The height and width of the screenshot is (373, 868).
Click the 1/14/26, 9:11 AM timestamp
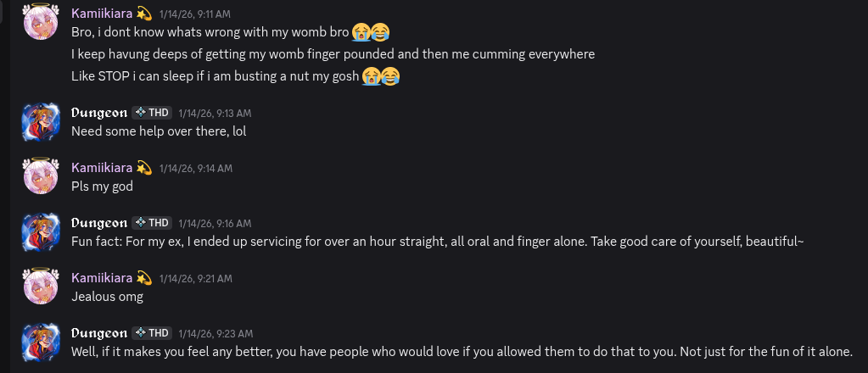195,15
